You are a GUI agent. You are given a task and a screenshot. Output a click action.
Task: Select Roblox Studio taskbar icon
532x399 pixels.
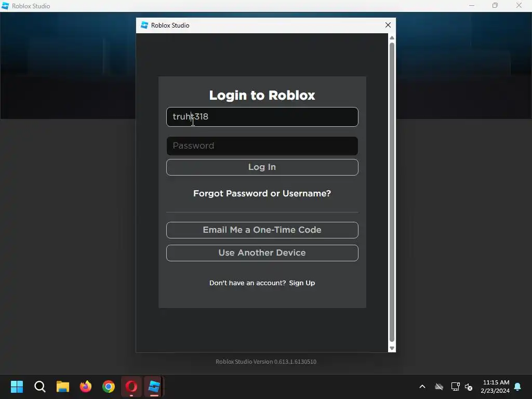pyautogui.click(x=154, y=387)
